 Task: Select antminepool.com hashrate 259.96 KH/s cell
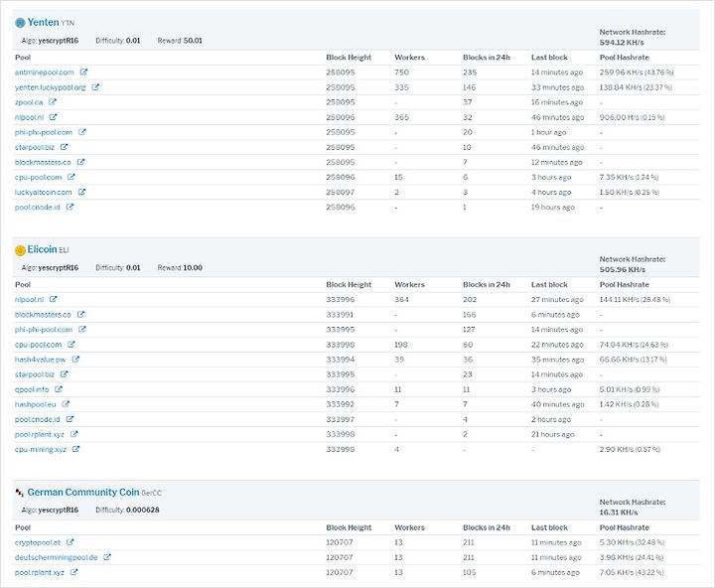(x=637, y=73)
